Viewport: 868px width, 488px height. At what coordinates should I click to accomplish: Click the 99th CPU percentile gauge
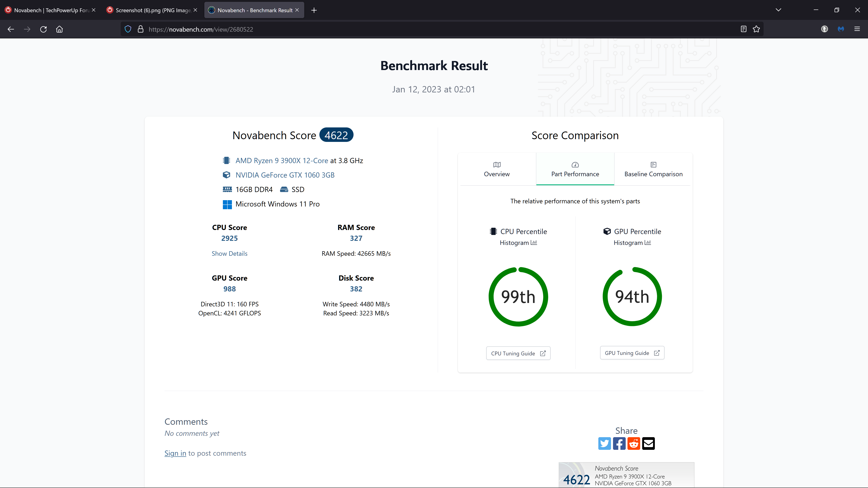click(518, 297)
